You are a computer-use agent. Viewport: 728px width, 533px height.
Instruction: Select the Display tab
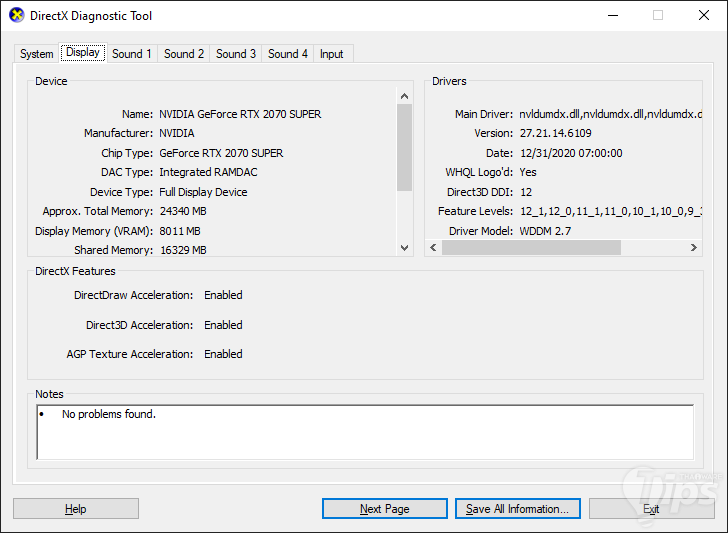click(83, 52)
